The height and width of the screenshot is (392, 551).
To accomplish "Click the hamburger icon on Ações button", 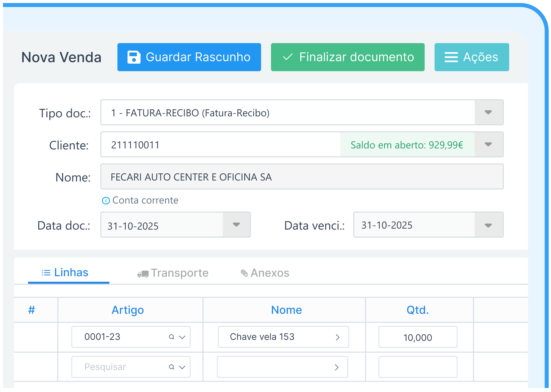I will (x=451, y=57).
